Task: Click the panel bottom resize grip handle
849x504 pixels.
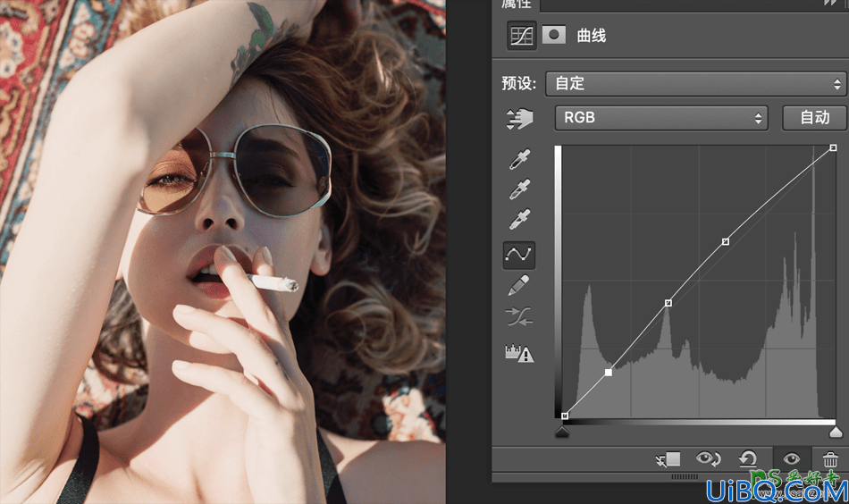Action: pos(685,477)
